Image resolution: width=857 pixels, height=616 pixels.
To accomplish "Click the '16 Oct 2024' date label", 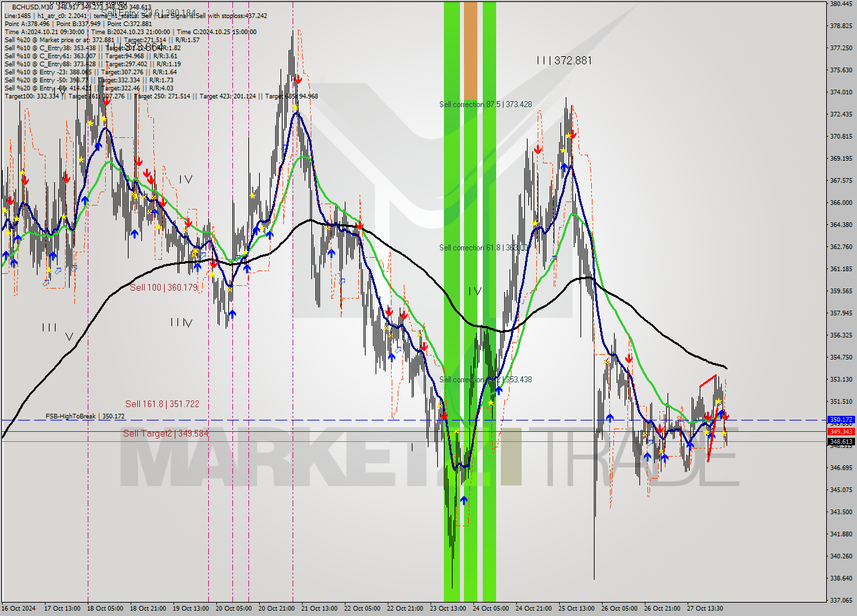I will click(19, 609).
